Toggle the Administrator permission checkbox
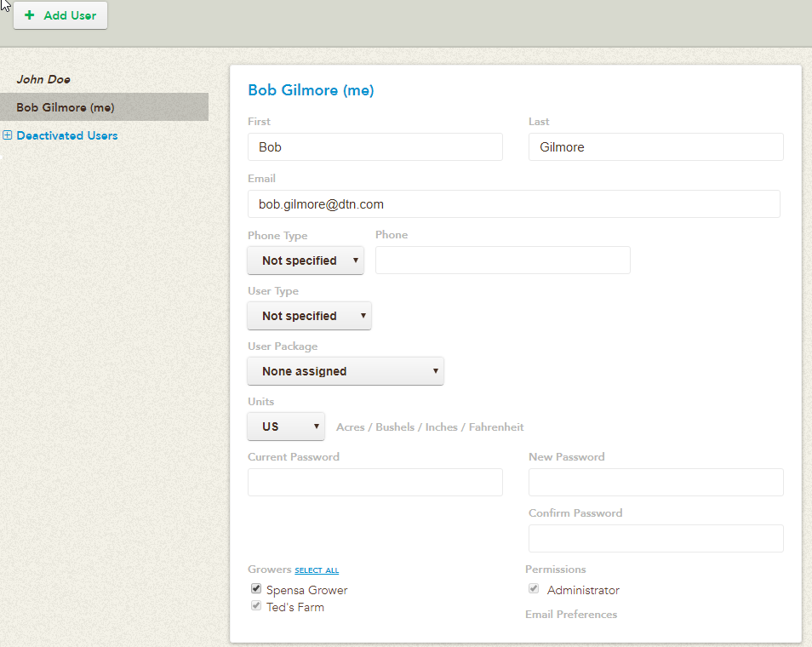This screenshot has width=812, height=647. 535,589
